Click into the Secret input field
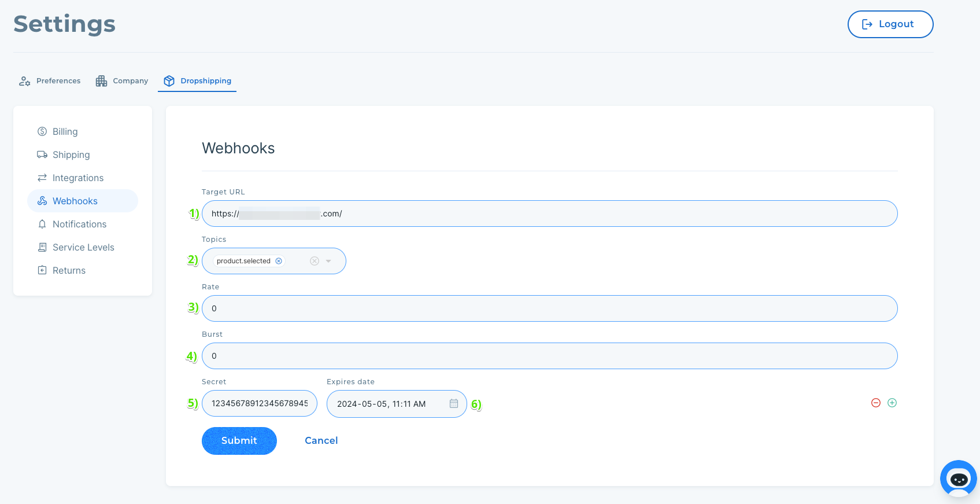 (x=259, y=404)
